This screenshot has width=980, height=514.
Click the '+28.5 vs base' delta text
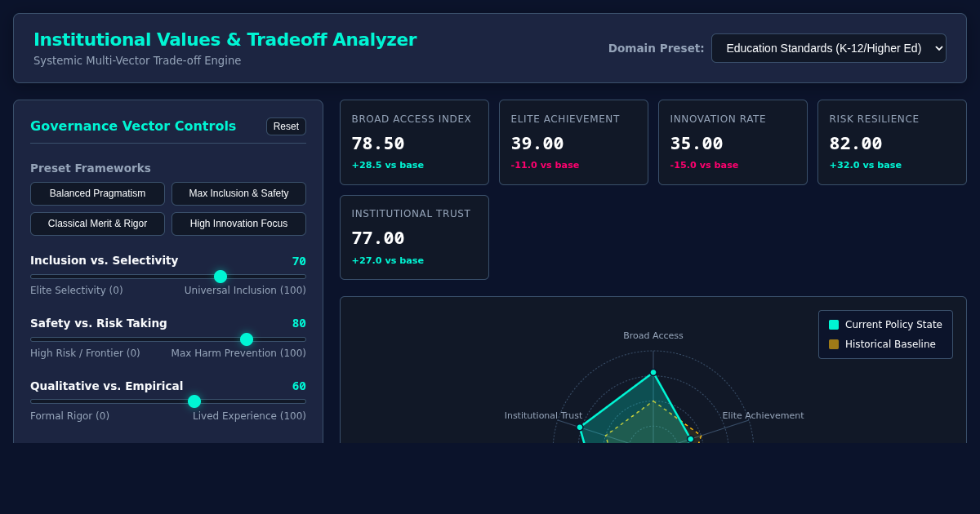pyautogui.click(x=388, y=165)
